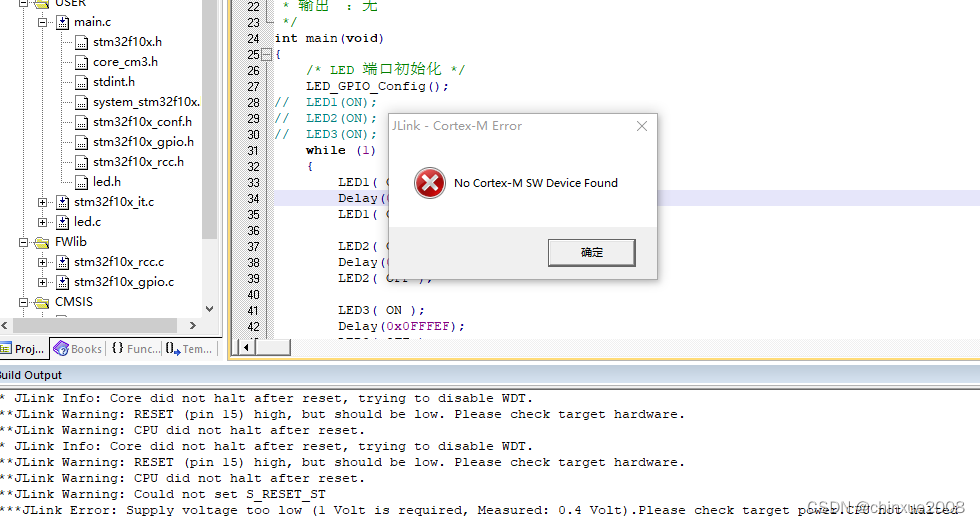This screenshot has width=980, height=523.
Task: Switch to the Books tab
Action: [x=78, y=349]
